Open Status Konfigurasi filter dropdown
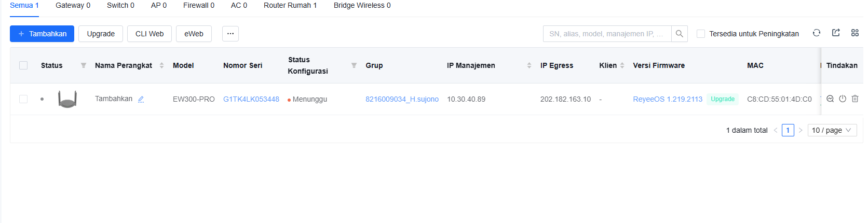868x223 pixels. pyautogui.click(x=354, y=65)
